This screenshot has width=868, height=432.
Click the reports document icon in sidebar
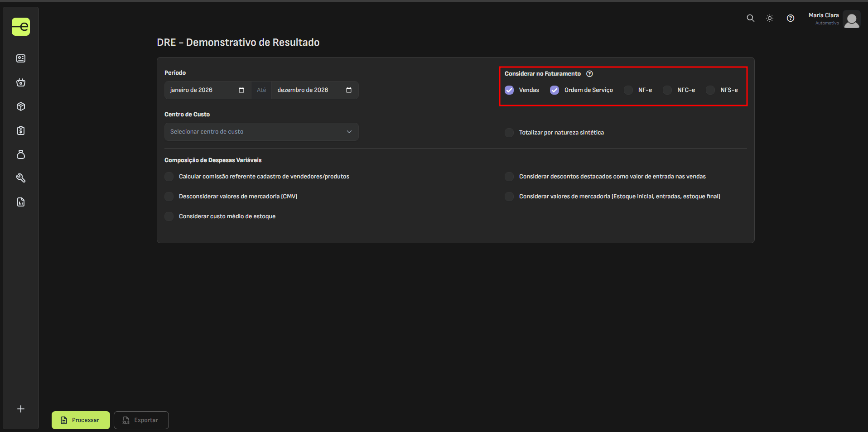[x=21, y=202]
